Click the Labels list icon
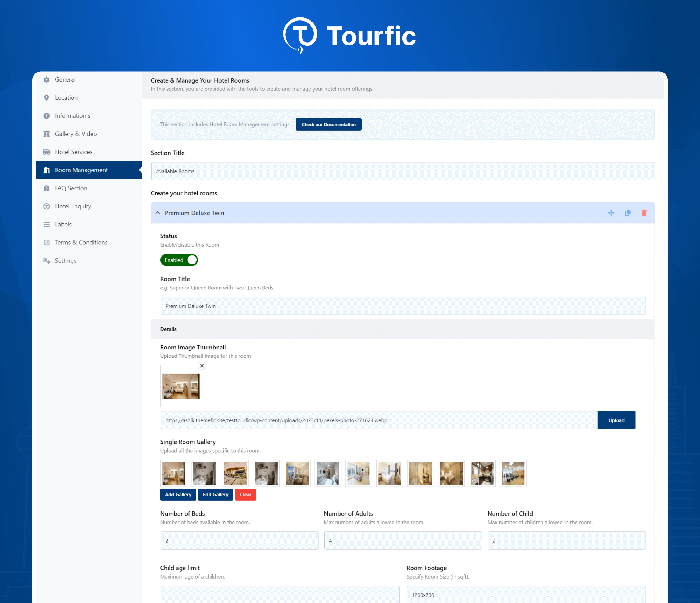 point(47,224)
